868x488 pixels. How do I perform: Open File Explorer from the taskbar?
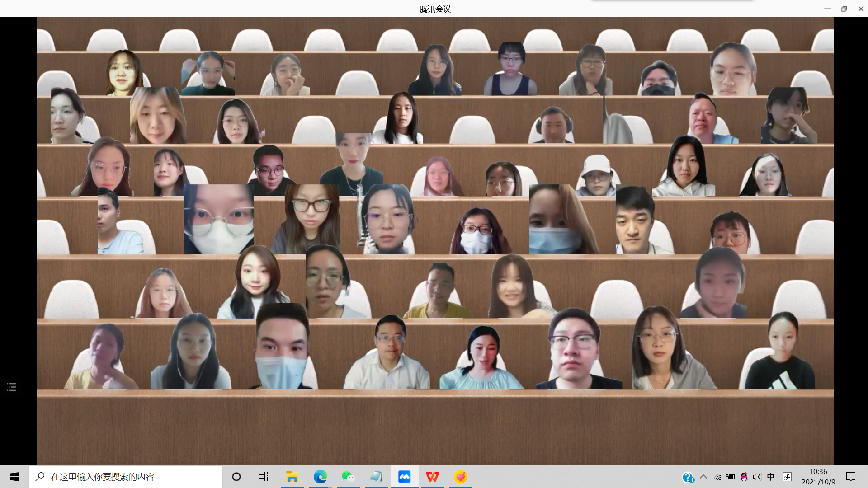coord(292,477)
